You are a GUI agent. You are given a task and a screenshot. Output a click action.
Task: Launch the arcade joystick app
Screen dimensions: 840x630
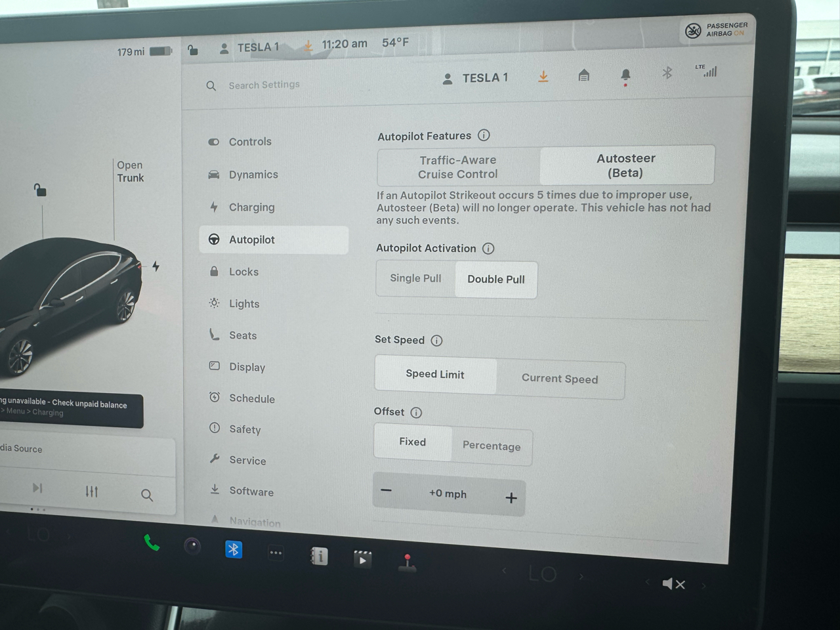click(x=408, y=563)
